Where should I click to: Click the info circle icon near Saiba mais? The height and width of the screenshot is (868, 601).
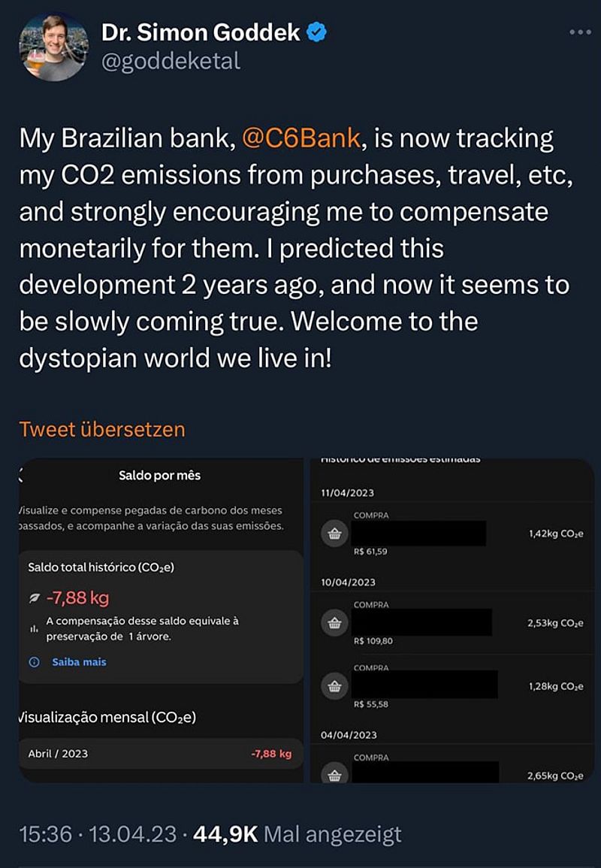tap(34, 662)
